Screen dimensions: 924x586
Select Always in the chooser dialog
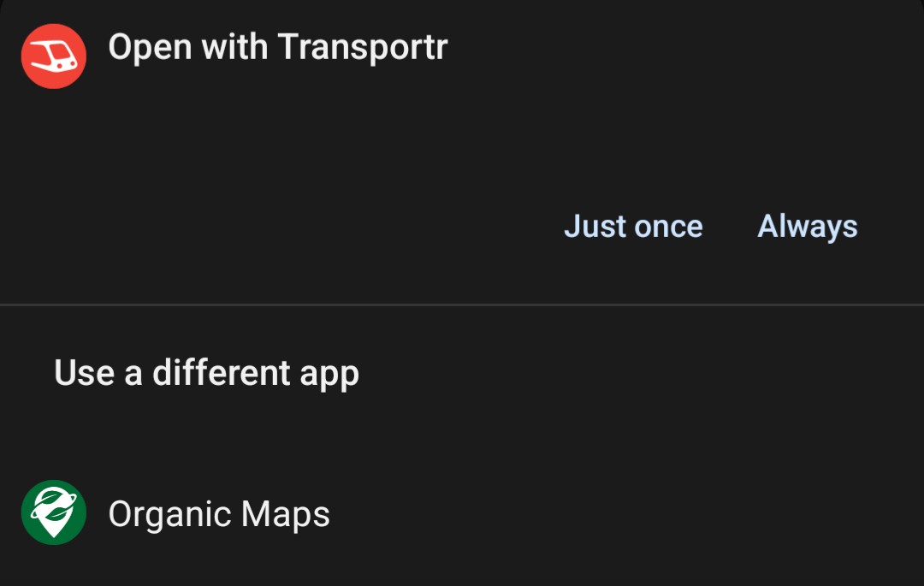point(806,226)
